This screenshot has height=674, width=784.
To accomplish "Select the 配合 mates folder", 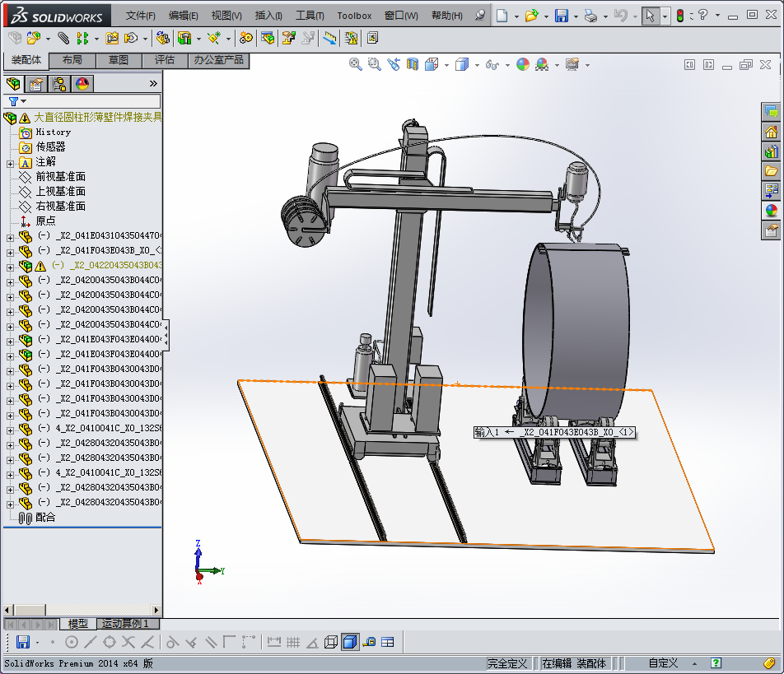I will click(45, 517).
